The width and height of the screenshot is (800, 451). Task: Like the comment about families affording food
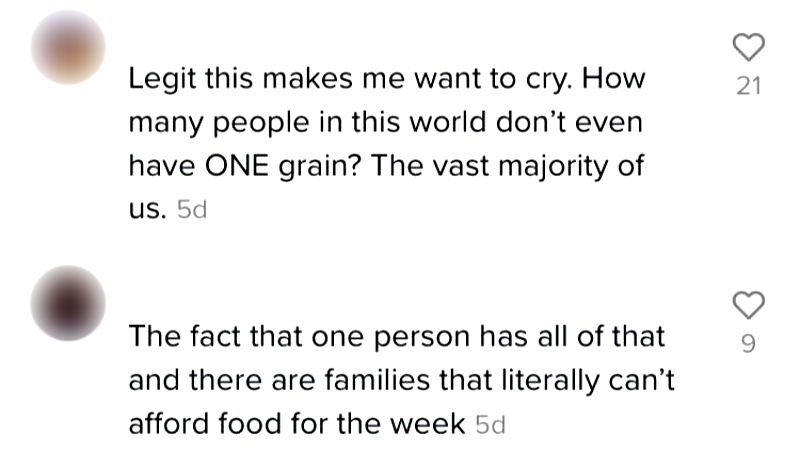[x=748, y=305]
